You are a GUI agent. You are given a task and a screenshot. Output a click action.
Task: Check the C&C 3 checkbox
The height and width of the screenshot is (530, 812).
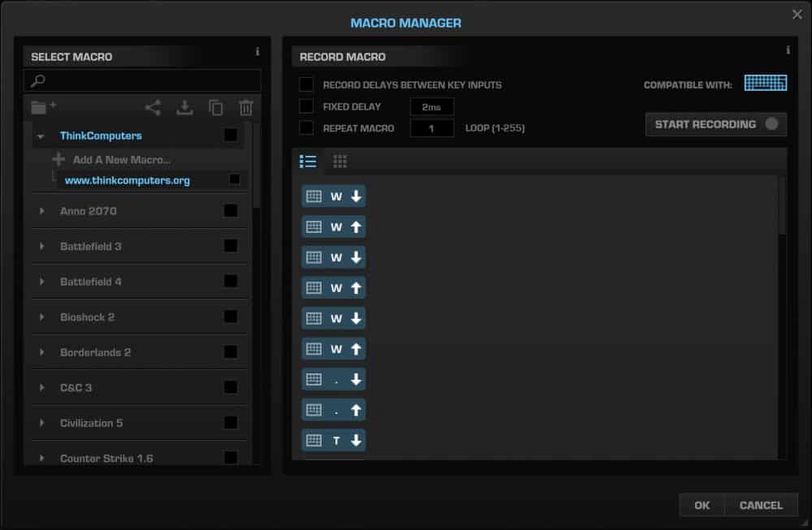tap(231, 387)
